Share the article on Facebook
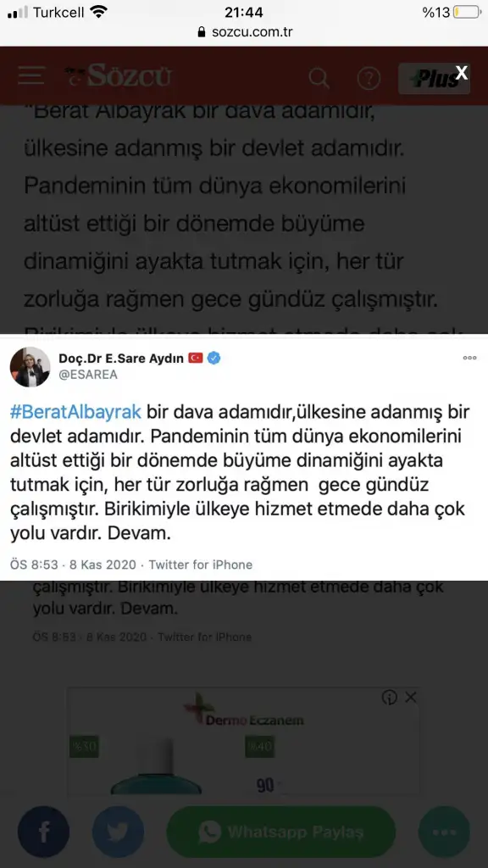The image size is (488, 868). pyautogui.click(x=43, y=832)
